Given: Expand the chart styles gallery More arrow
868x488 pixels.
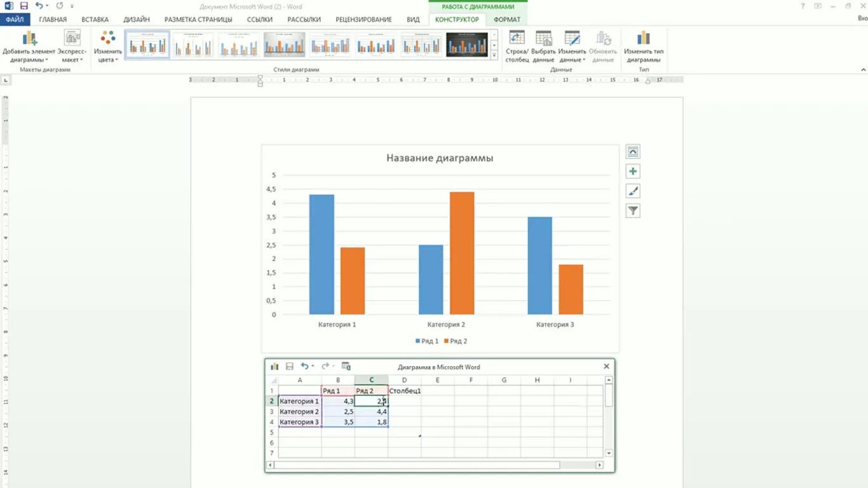Looking at the screenshot, I should tap(494, 56).
